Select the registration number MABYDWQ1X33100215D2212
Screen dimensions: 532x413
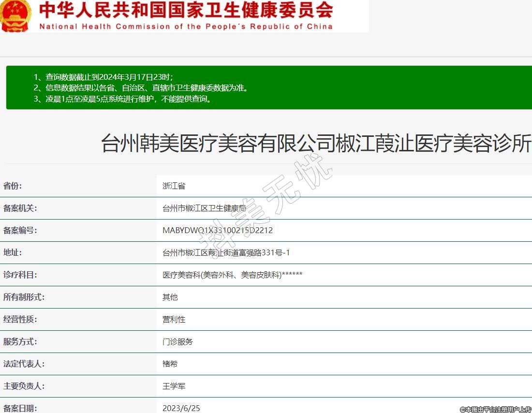(x=218, y=230)
